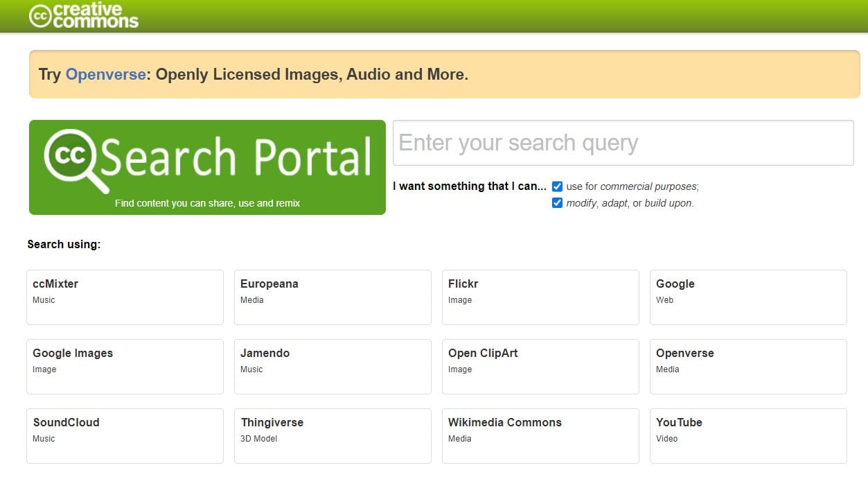This screenshot has height=479, width=868.
Task: Click the CC Search Portal banner
Action: [x=207, y=167]
